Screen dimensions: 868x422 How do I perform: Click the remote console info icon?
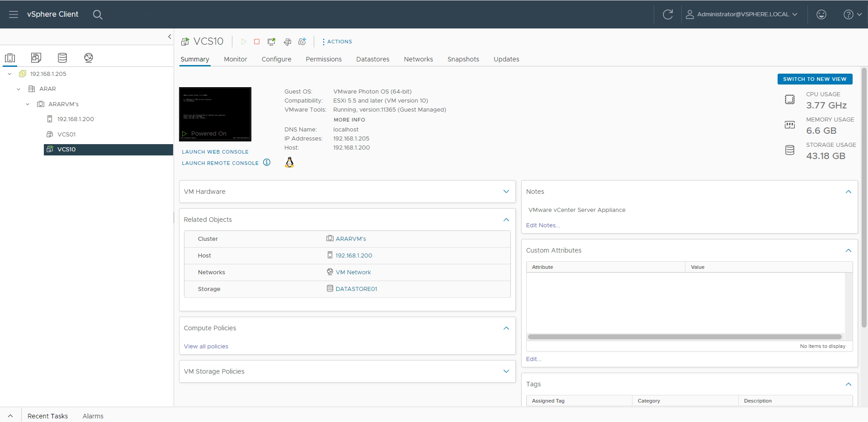pyautogui.click(x=267, y=163)
